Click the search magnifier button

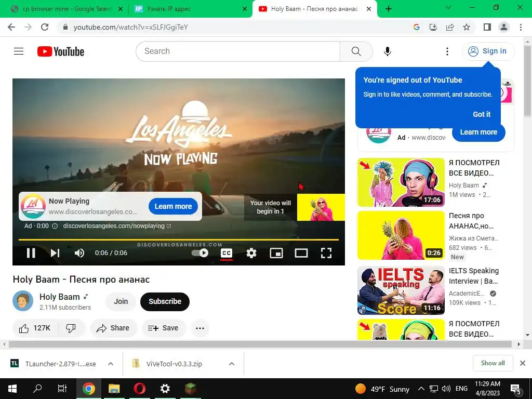[356, 51]
